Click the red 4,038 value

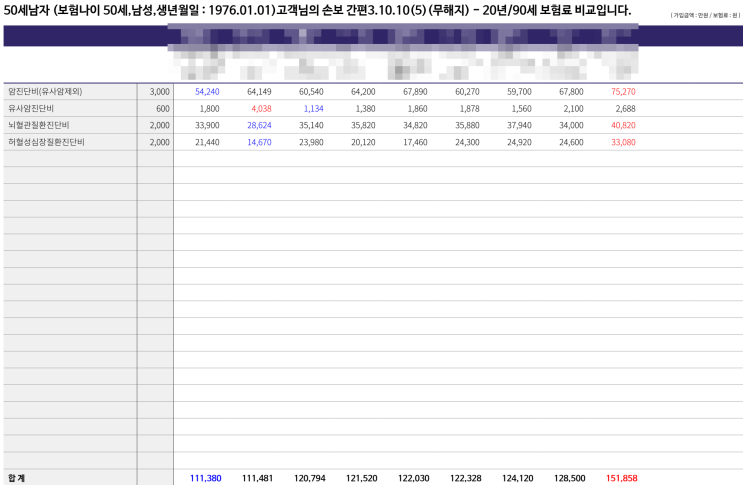(x=262, y=108)
